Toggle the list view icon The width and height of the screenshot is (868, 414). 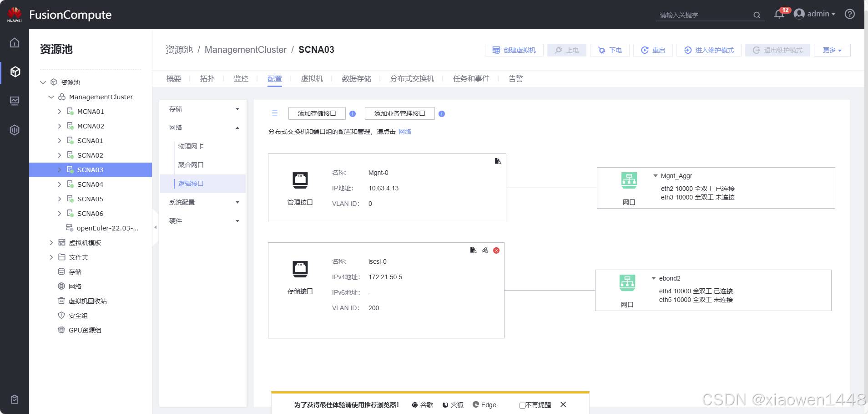tap(275, 113)
